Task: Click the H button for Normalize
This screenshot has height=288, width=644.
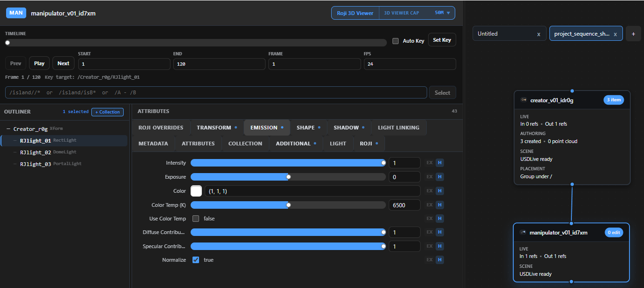Action: [x=440, y=260]
